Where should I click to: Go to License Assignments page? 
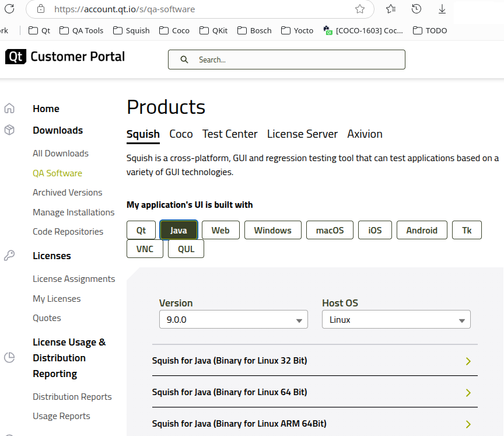pos(73,279)
